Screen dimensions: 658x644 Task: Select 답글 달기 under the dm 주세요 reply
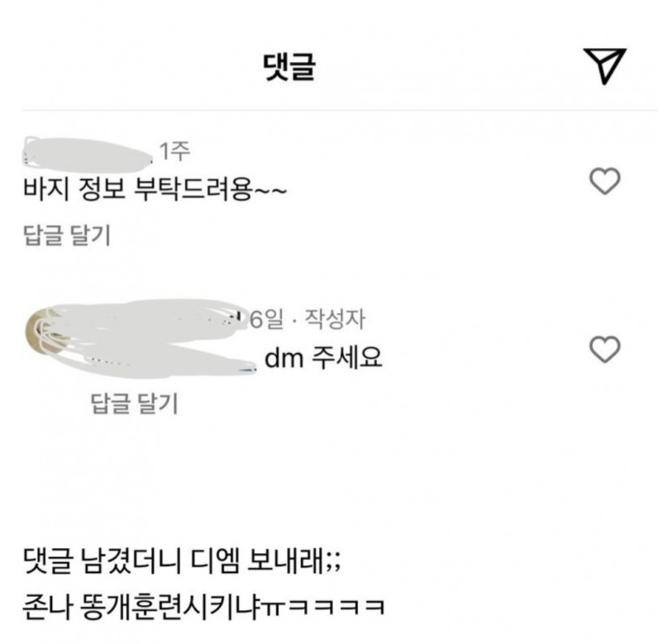point(135,403)
